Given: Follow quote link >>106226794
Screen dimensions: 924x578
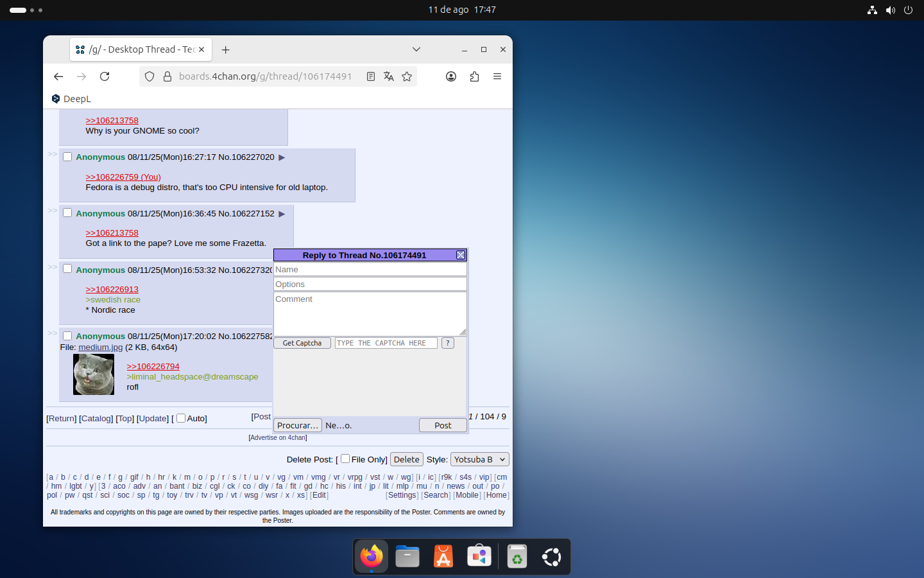Looking at the screenshot, I should tap(153, 367).
